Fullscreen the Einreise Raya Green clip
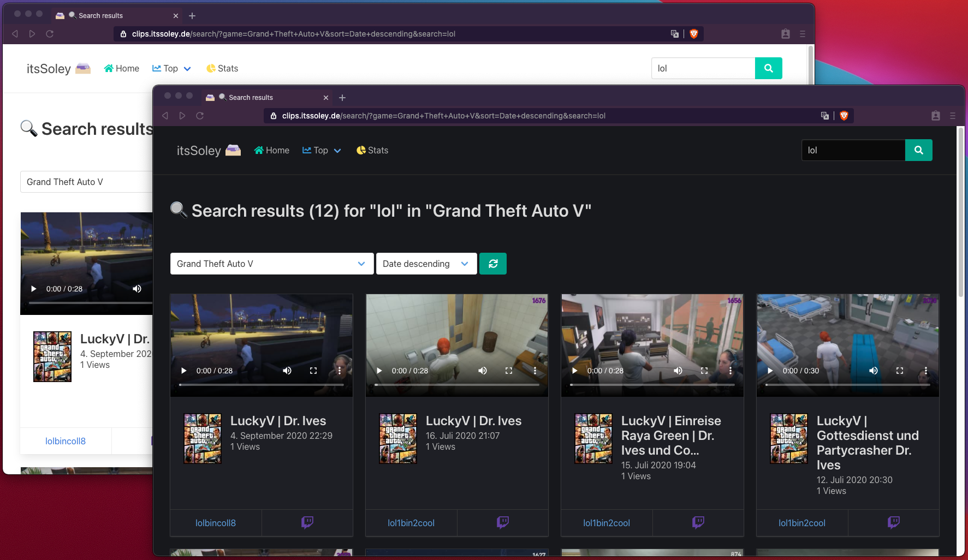 tap(704, 371)
